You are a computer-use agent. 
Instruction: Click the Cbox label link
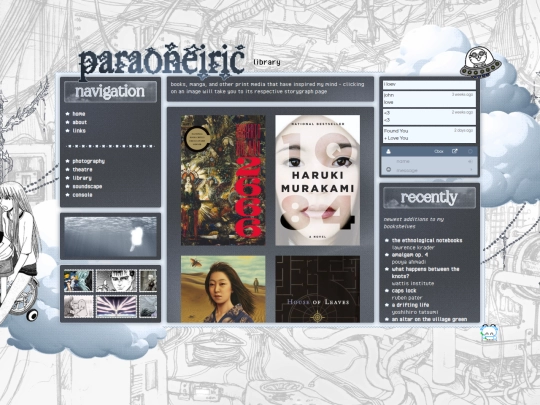tap(439, 152)
